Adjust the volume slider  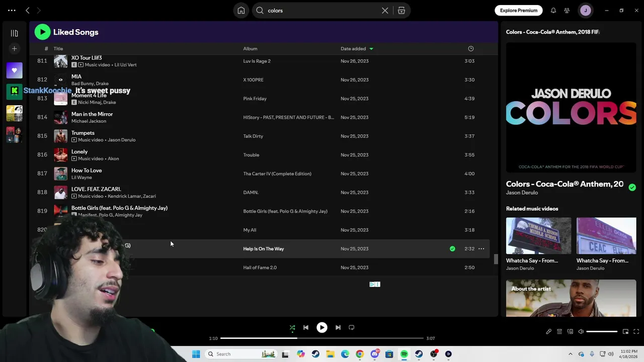coord(602,332)
